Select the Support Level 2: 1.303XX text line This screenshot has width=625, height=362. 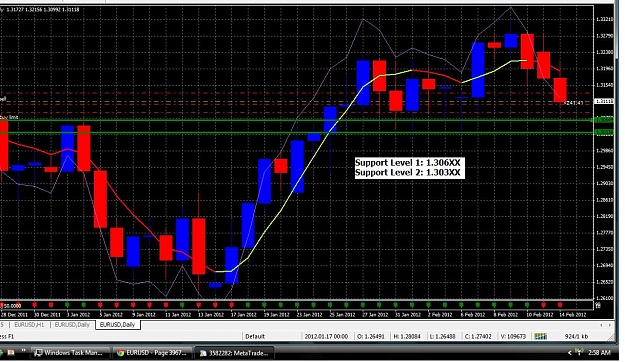tap(407, 173)
